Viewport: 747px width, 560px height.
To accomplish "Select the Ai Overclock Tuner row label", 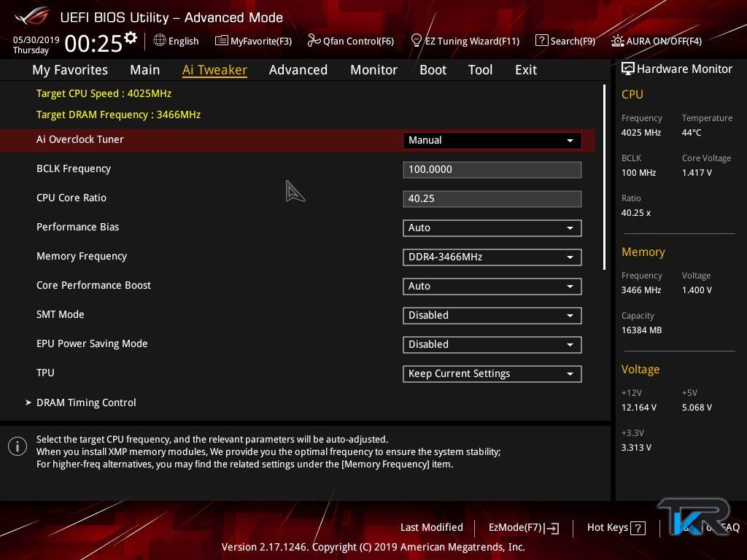I will [80, 139].
